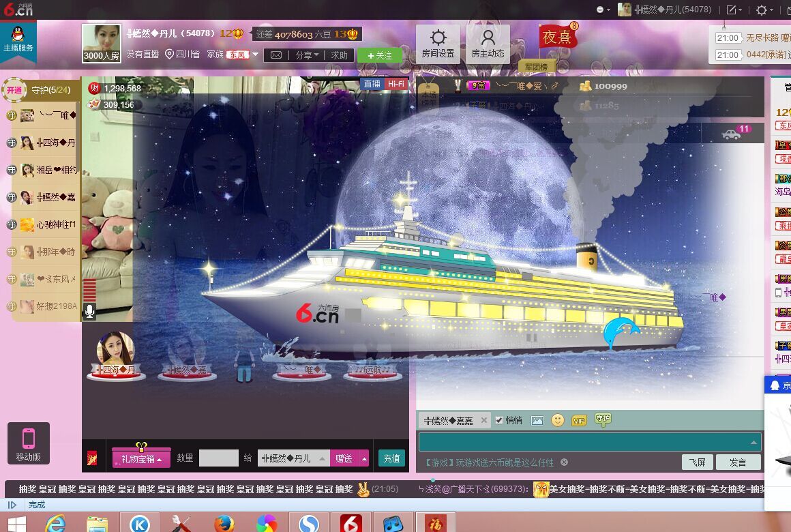Open the File Explorer taskbar icon
The width and height of the screenshot is (791, 532).
pyautogui.click(x=98, y=524)
